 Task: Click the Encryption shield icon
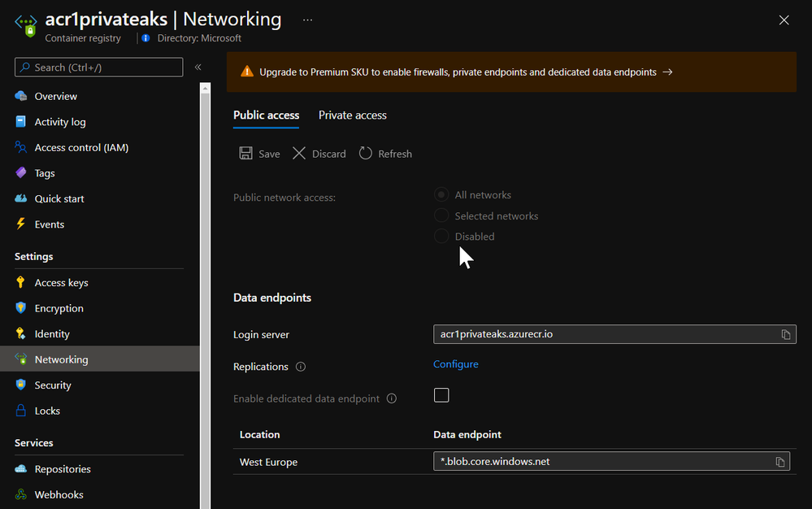(x=20, y=307)
